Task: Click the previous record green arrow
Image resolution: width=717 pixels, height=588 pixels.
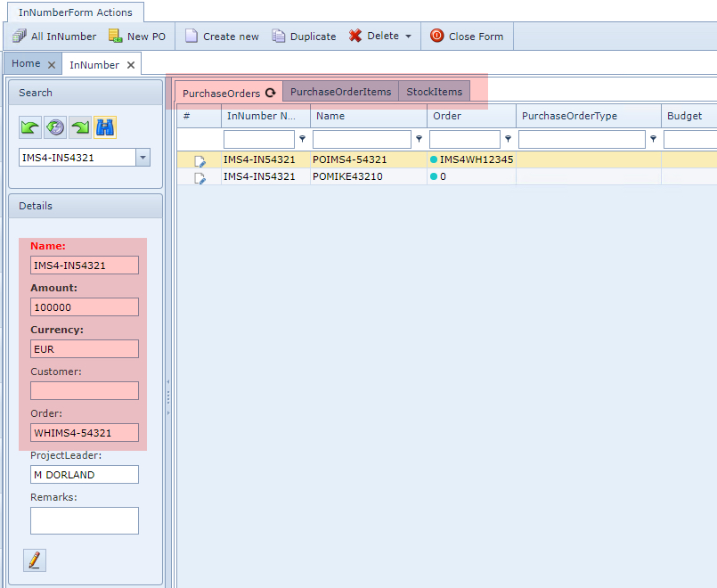Action: tap(30, 127)
